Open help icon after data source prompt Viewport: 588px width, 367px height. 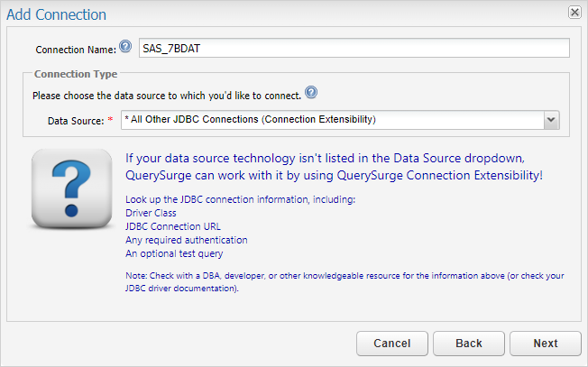[x=311, y=93]
